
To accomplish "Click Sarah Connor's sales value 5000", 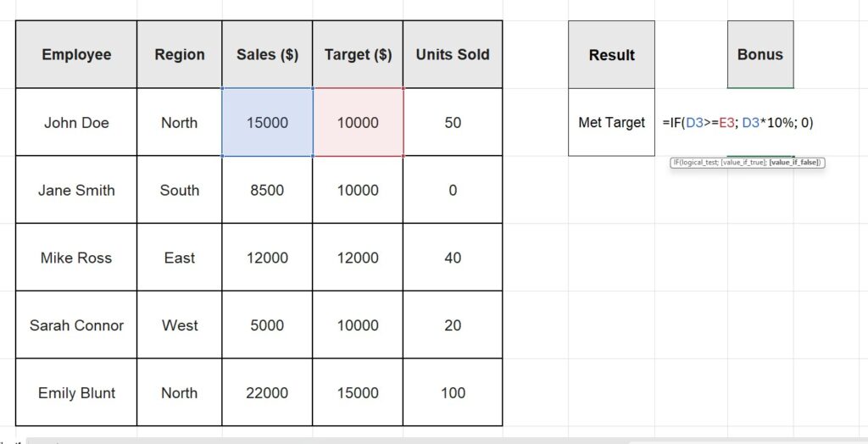I will tap(267, 325).
